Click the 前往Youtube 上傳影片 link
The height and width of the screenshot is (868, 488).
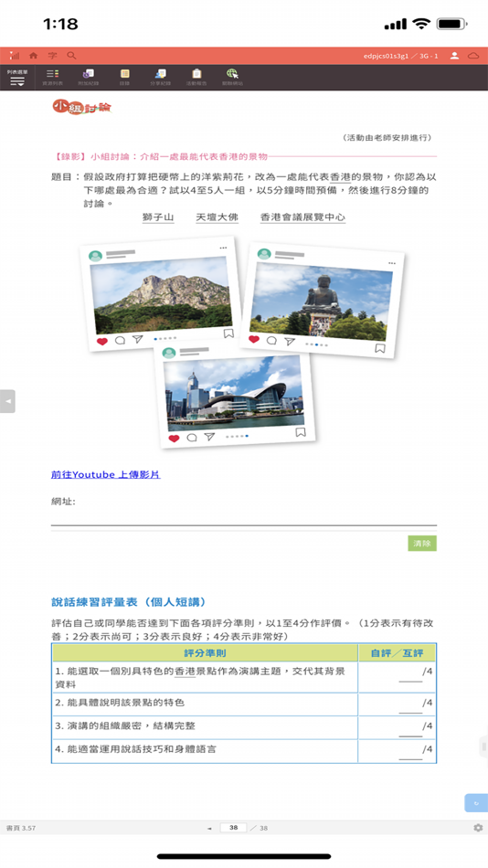pos(106,474)
